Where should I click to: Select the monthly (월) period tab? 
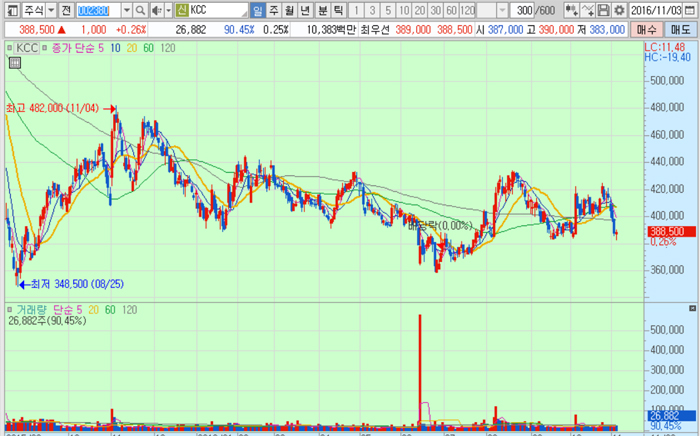(289, 10)
